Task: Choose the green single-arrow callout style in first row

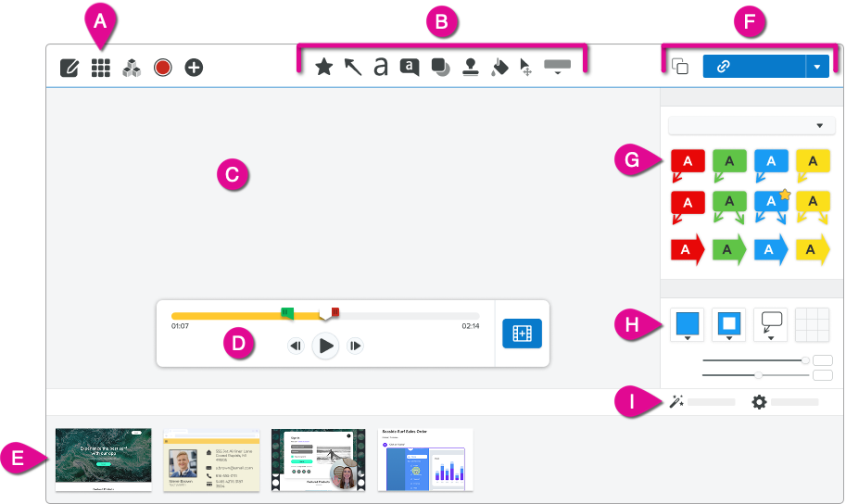Action: [729, 166]
